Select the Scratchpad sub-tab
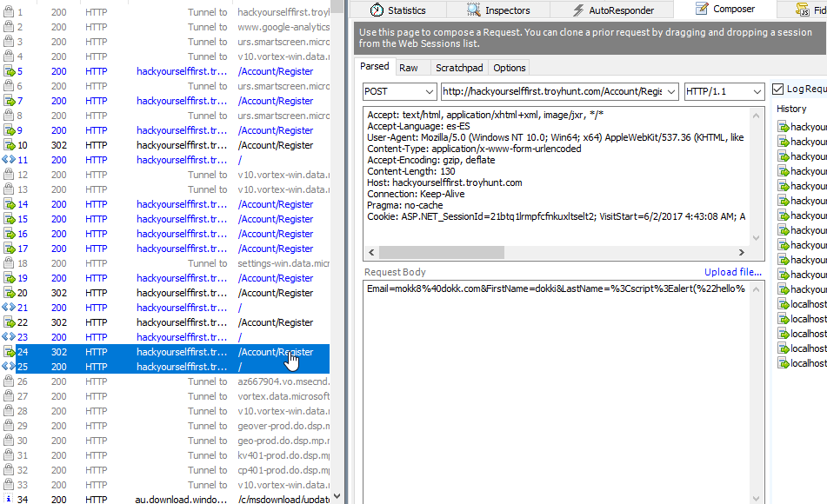The height and width of the screenshot is (504, 827). [459, 68]
